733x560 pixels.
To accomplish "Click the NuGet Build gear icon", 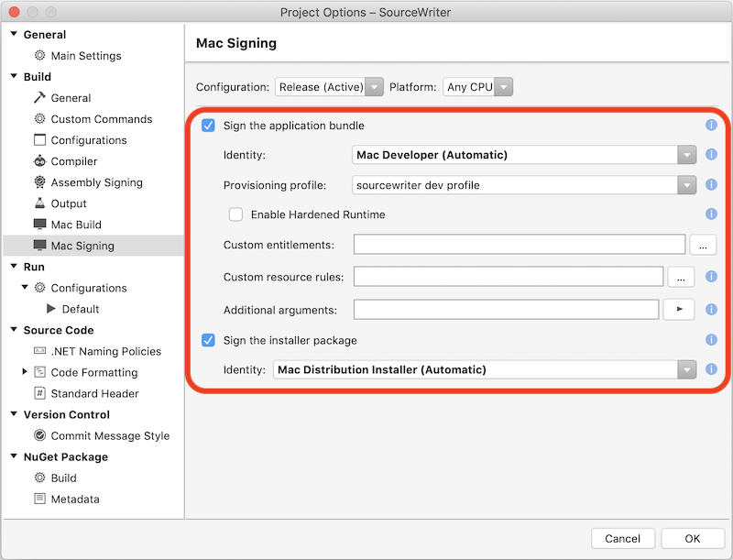I will pyautogui.click(x=39, y=478).
